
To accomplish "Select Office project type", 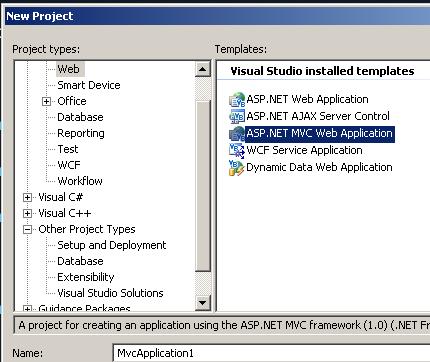I will coord(72,101).
